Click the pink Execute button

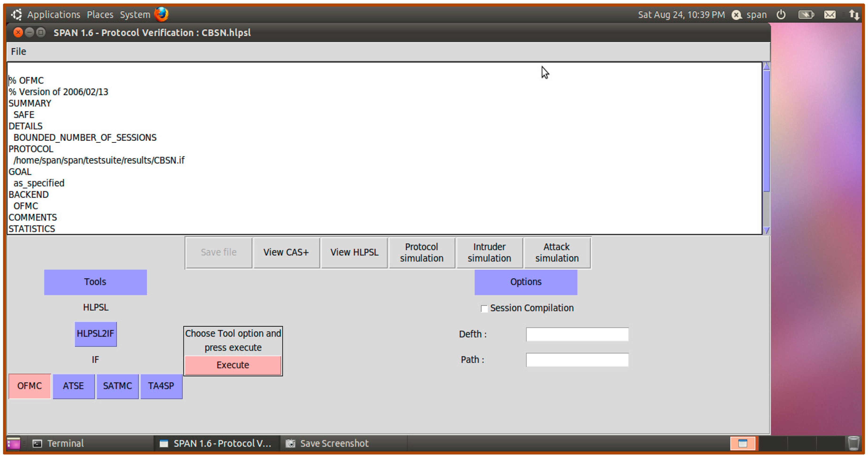pyautogui.click(x=233, y=365)
